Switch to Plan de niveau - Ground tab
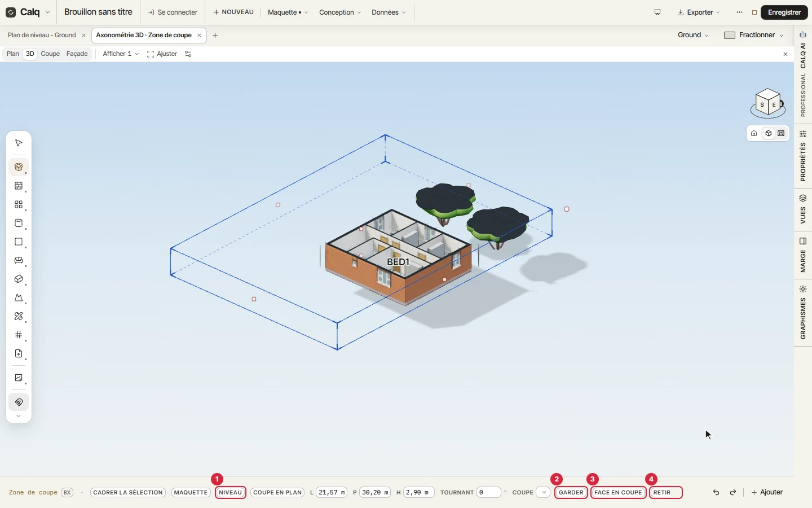This screenshot has height=508, width=812. [x=42, y=35]
